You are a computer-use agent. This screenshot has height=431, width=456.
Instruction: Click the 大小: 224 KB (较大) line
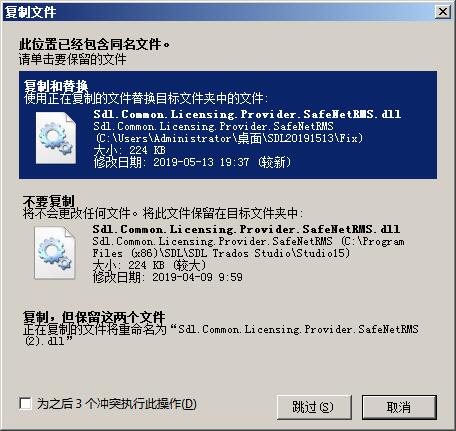[149, 265]
